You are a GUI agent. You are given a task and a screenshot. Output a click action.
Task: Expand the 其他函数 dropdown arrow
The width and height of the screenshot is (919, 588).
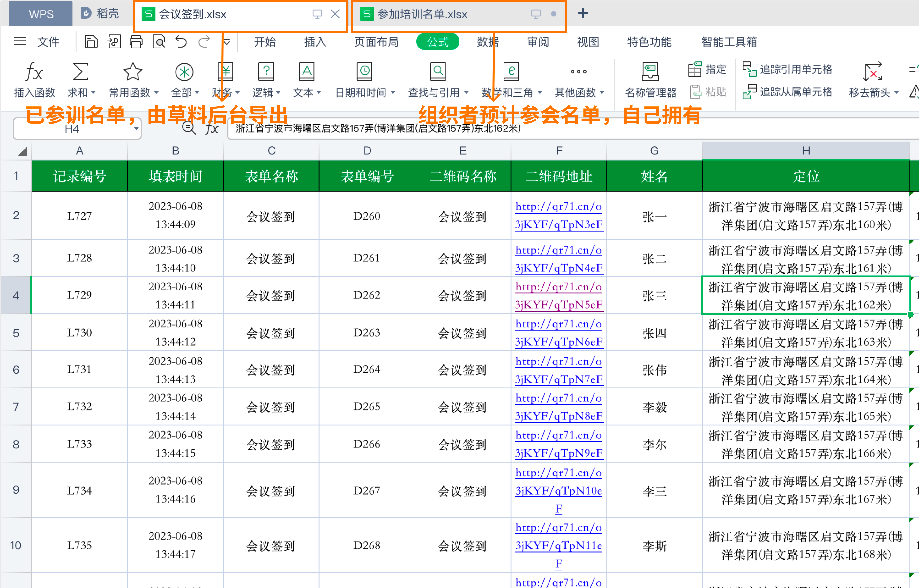click(x=602, y=92)
